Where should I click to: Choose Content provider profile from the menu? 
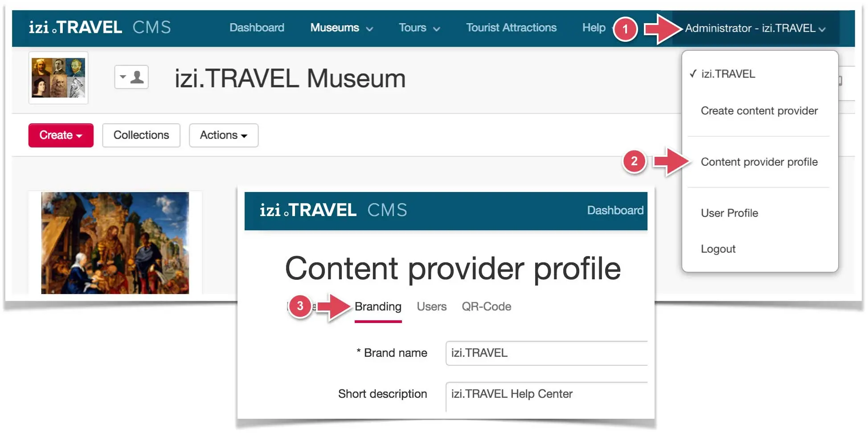pyautogui.click(x=759, y=162)
